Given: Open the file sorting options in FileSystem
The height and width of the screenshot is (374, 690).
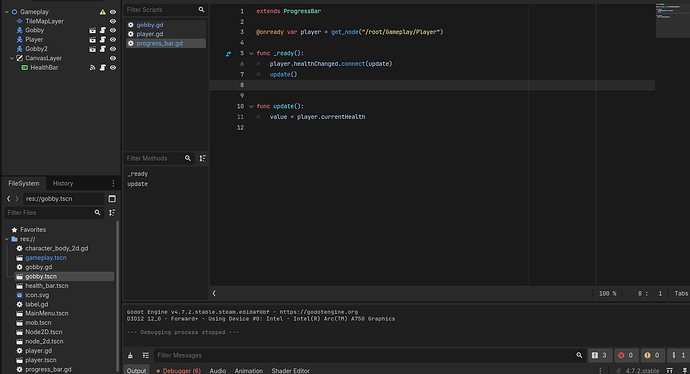Looking at the screenshot, I should click(x=112, y=213).
